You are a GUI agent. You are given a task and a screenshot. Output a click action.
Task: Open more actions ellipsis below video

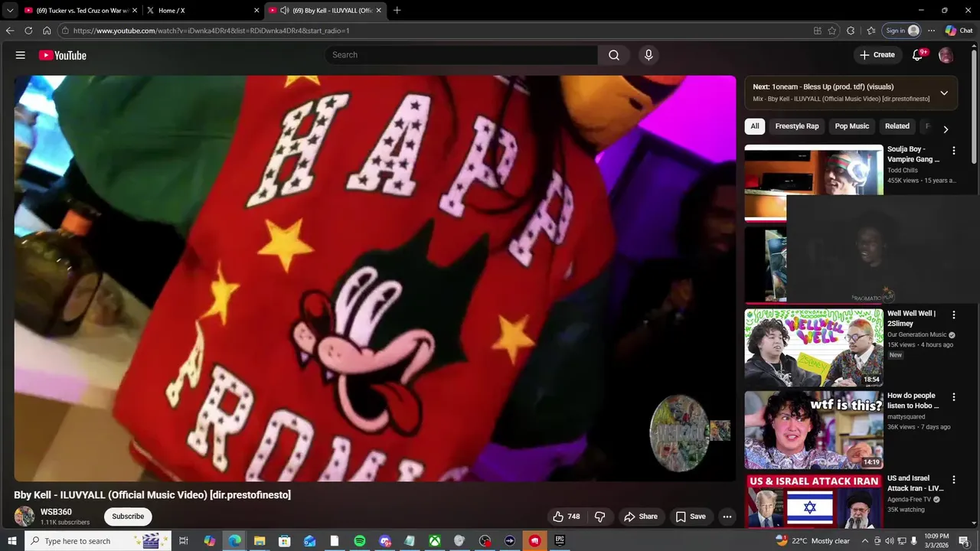727,517
